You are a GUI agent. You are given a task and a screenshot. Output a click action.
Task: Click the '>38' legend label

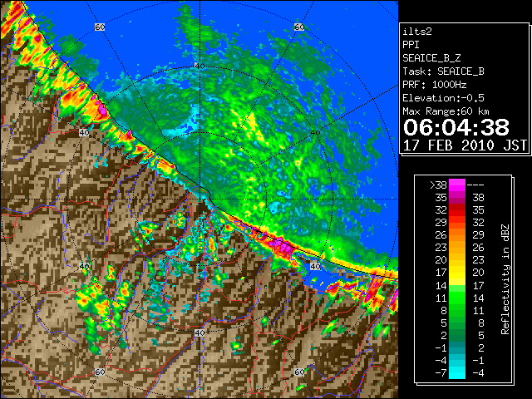pyautogui.click(x=438, y=185)
